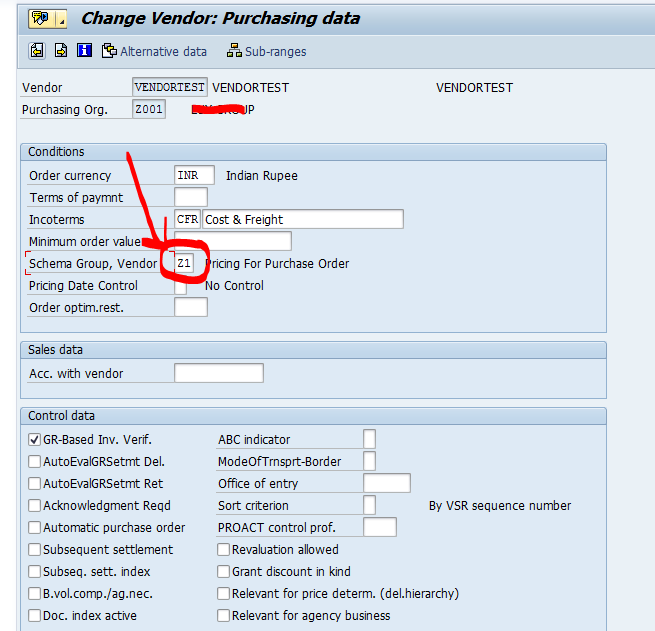The height and width of the screenshot is (631, 655).
Task: Click the Order currency INR field
Action: click(x=194, y=176)
